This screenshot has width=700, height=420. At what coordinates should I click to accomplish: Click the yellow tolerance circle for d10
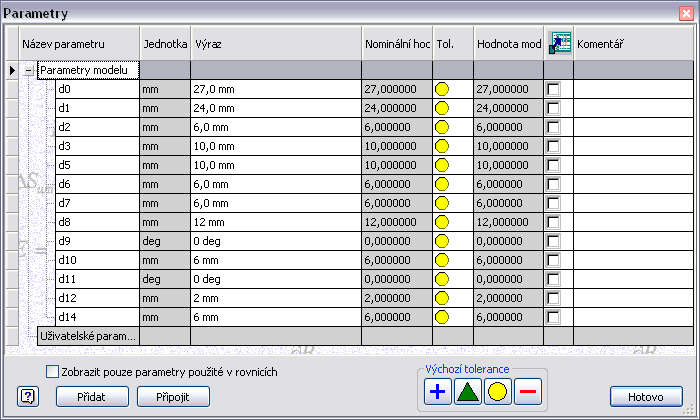click(x=442, y=260)
